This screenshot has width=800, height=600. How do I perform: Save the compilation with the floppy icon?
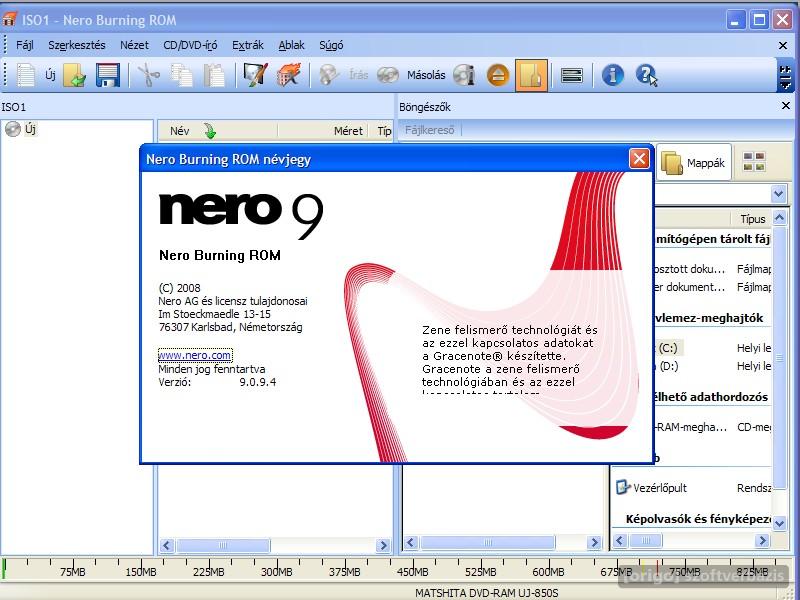107,75
